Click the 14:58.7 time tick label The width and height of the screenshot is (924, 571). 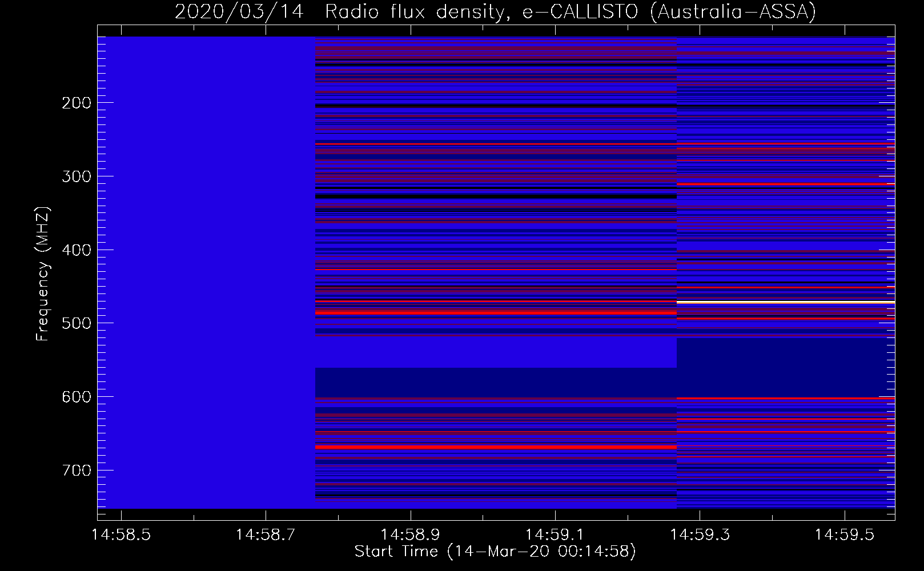266,535
